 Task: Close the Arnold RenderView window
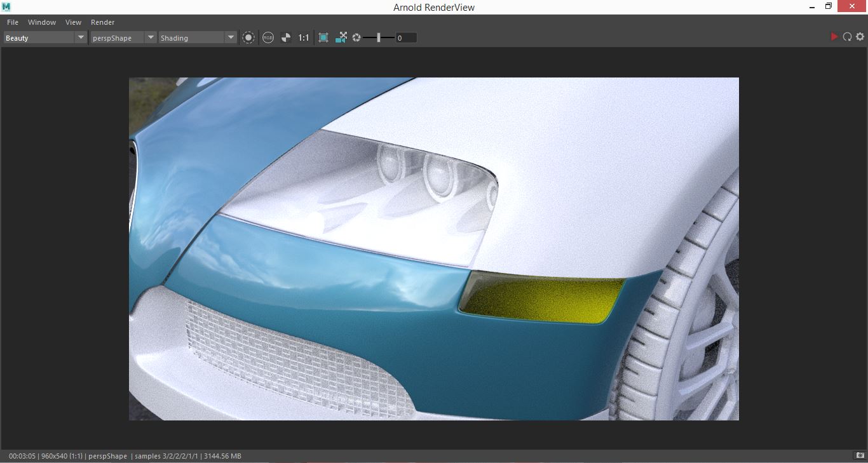pyautogui.click(x=852, y=6)
